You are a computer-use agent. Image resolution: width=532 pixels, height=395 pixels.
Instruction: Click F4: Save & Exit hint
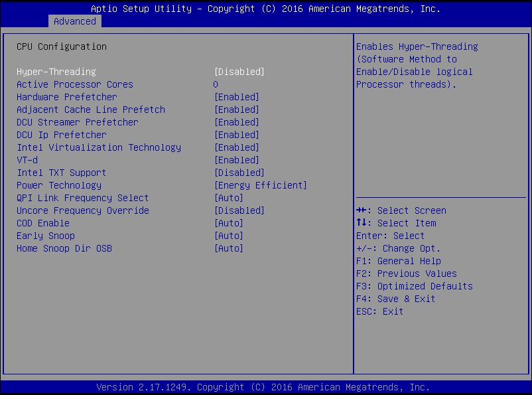[395, 299]
